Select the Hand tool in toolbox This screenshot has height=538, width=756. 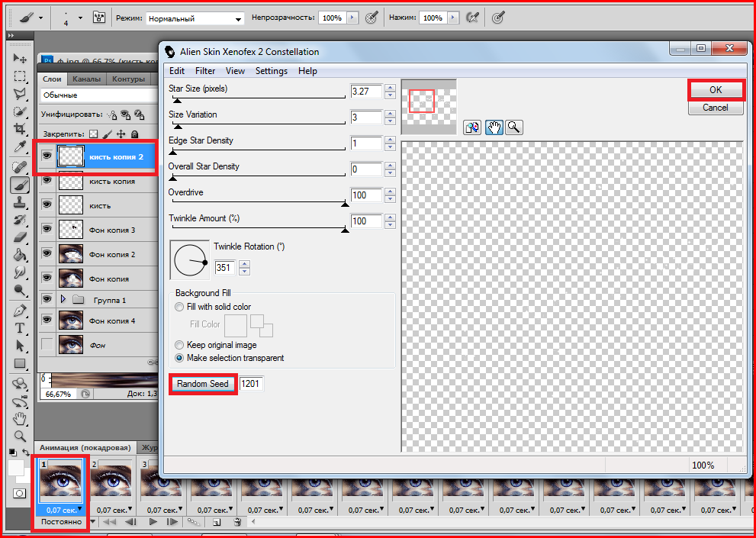click(x=19, y=418)
